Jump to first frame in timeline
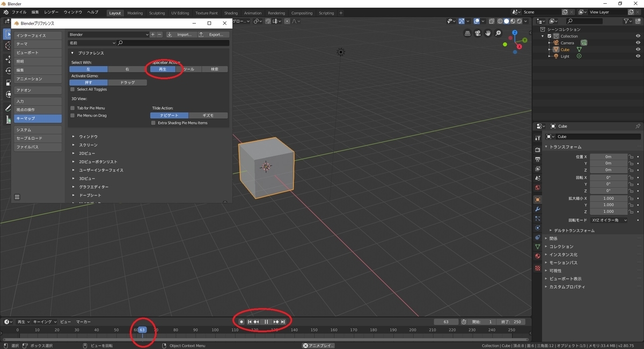The image size is (644, 349). tap(250, 322)
